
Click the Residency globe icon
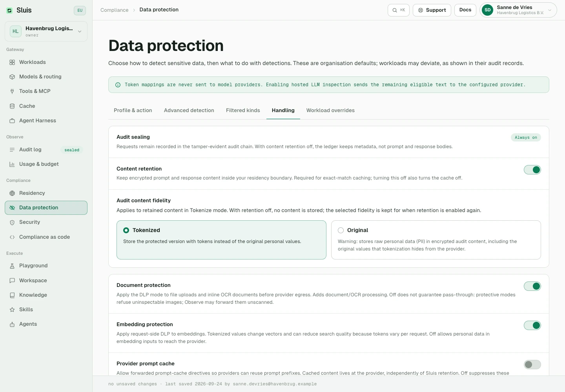[12, 193]
